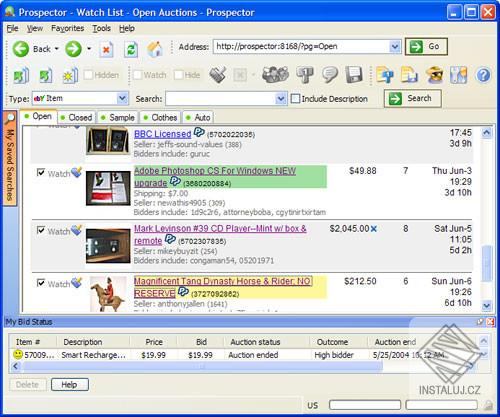Open the Adobe Photoshop CS For Windows link

(215, 171)
